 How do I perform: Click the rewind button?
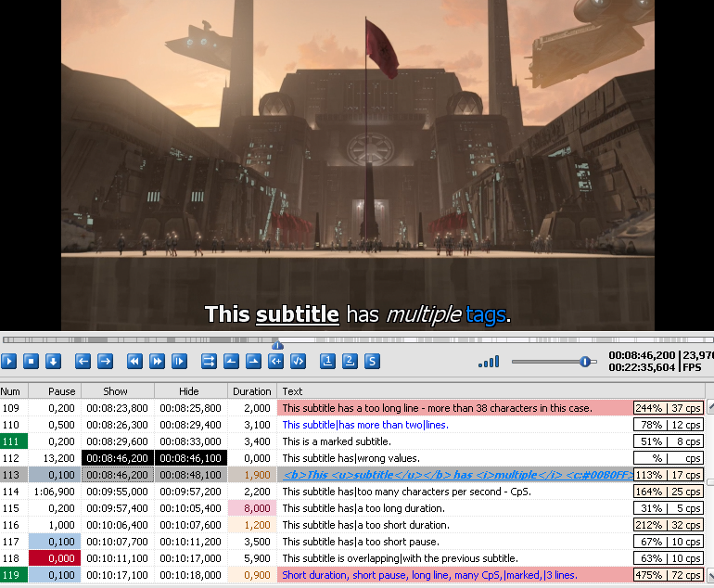click(134, 361)
